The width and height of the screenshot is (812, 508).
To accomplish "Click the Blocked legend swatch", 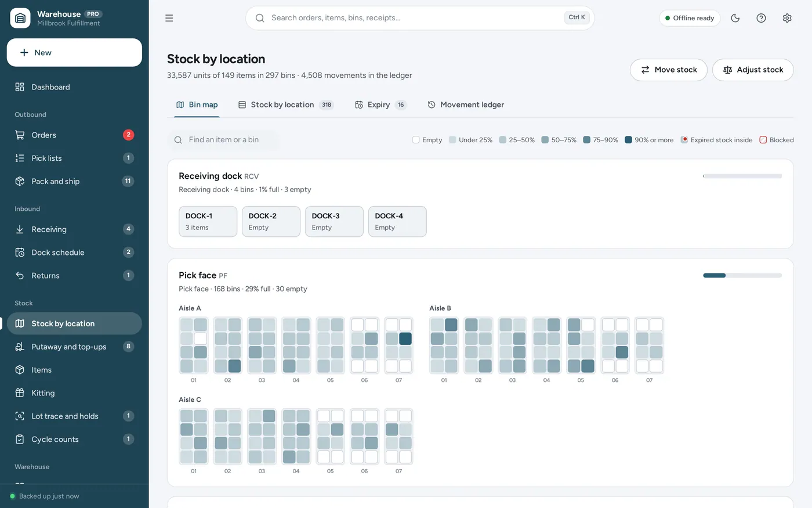I will (763, 140).
